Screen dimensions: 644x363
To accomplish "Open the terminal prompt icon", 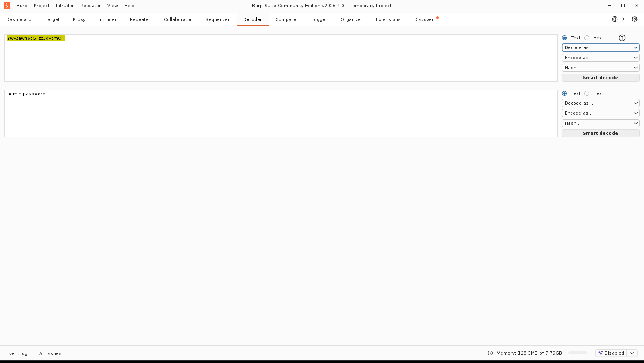I will pyautogui.click(x=625, y=19).
